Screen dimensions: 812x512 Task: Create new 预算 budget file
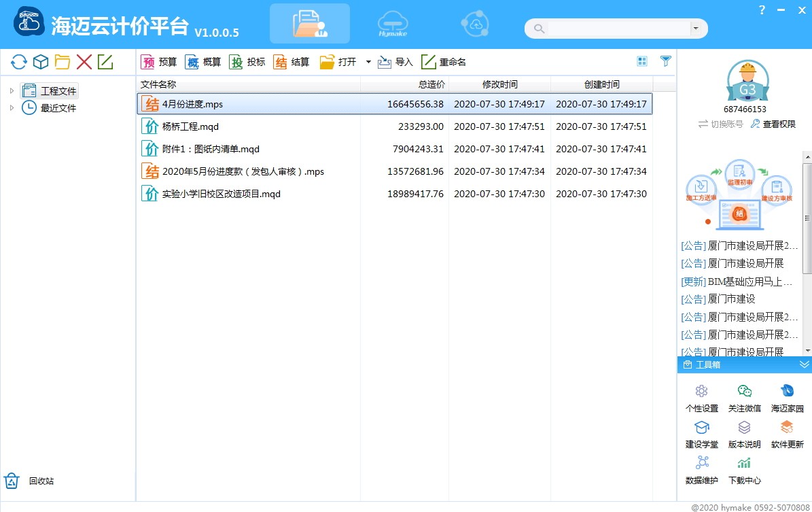click(x=159, y=62)
